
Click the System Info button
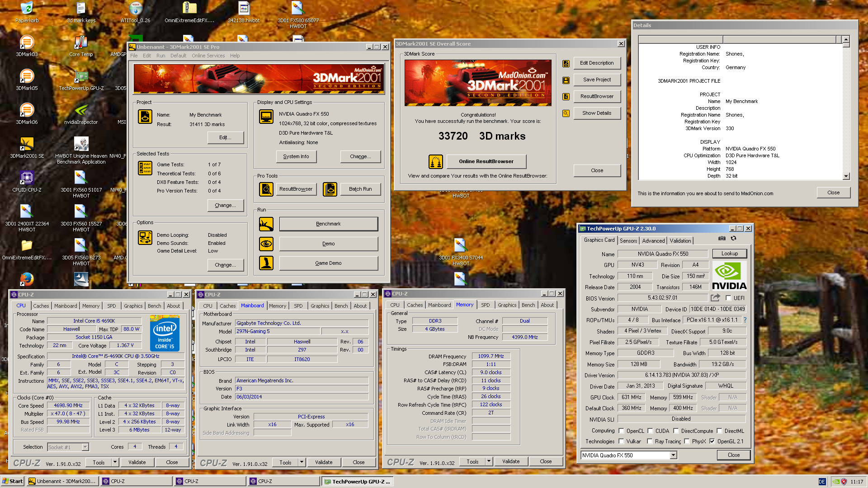pyautogui.click(x=296, y=157)
